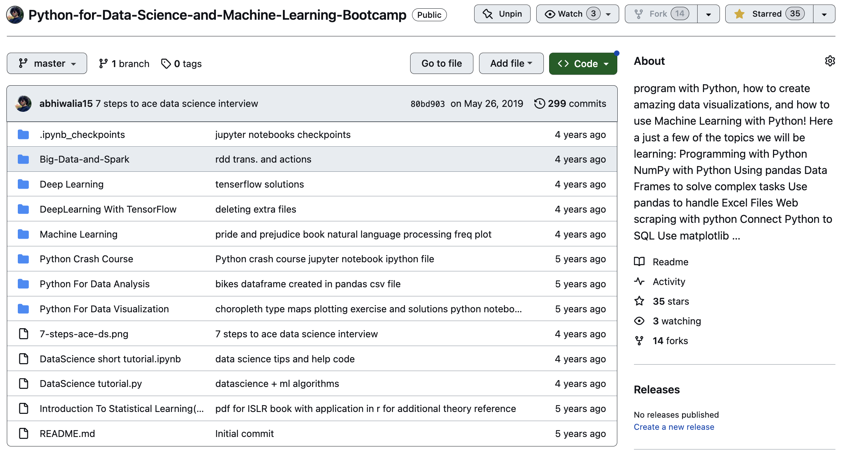The width and height of the screenshot is (868, 451).
Task: Open the latest commit message '7 steps to ace data science interview' in header
Action: (177, 103)
